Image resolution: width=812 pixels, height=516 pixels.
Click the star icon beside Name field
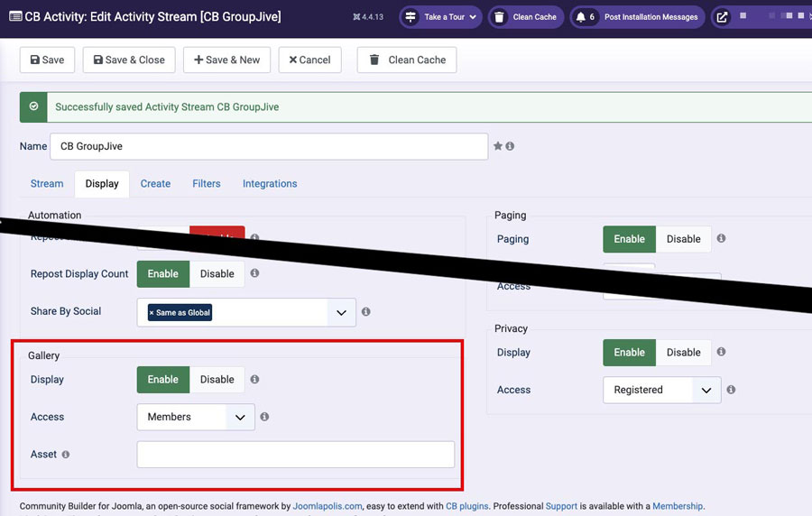coord(497,146)
